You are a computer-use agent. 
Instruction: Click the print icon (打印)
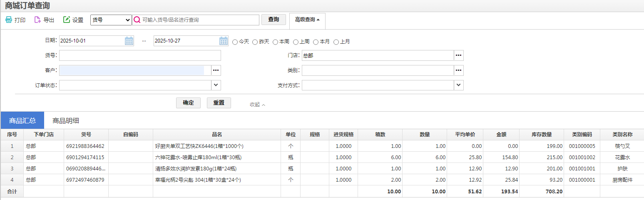click(x=9, y=20)
